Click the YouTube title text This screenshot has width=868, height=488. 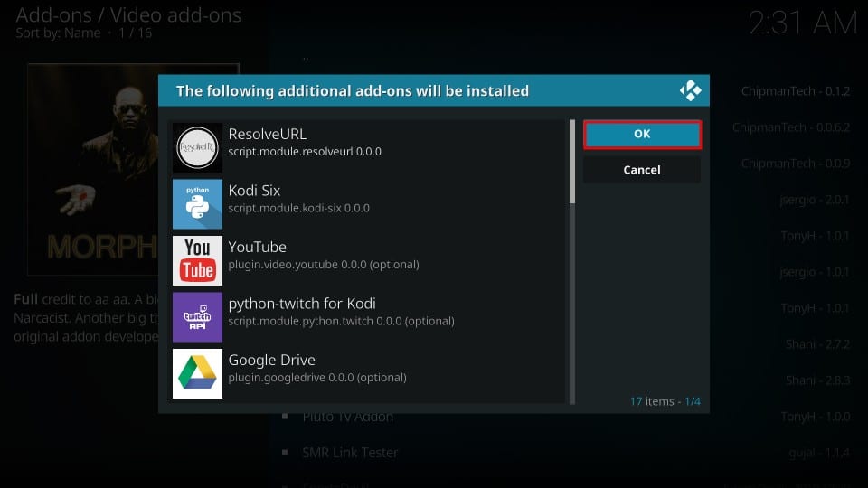[x=258, y=247]
